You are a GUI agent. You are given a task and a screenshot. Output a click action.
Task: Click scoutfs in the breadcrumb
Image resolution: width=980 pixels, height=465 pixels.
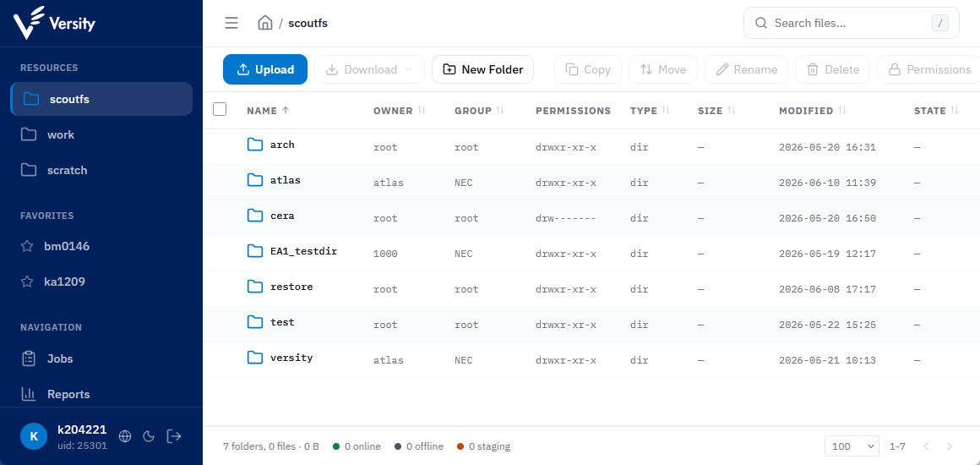click(308, 23)
